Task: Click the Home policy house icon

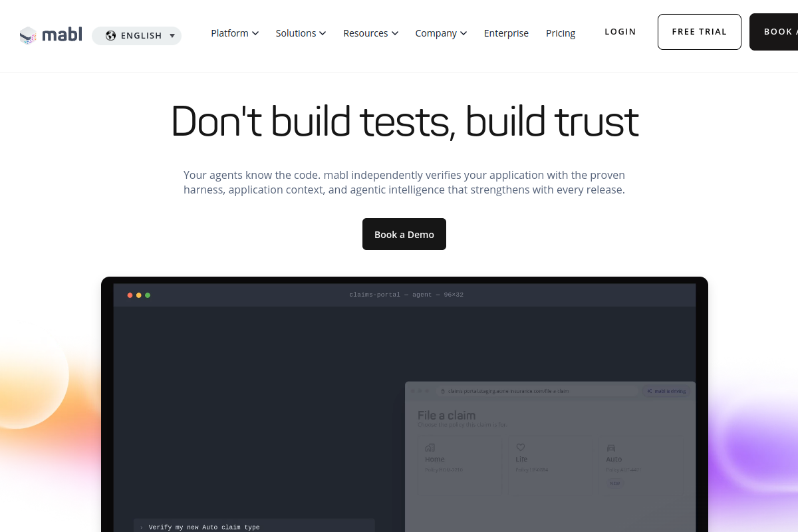Action: click(x=430, y=448)
